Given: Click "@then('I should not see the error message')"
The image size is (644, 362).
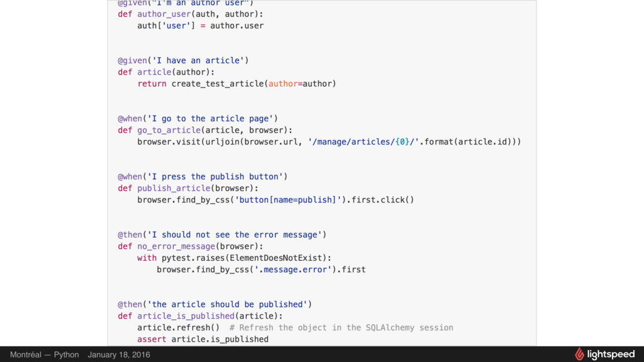Looking at the screenshot, I should tap(222, 235).
